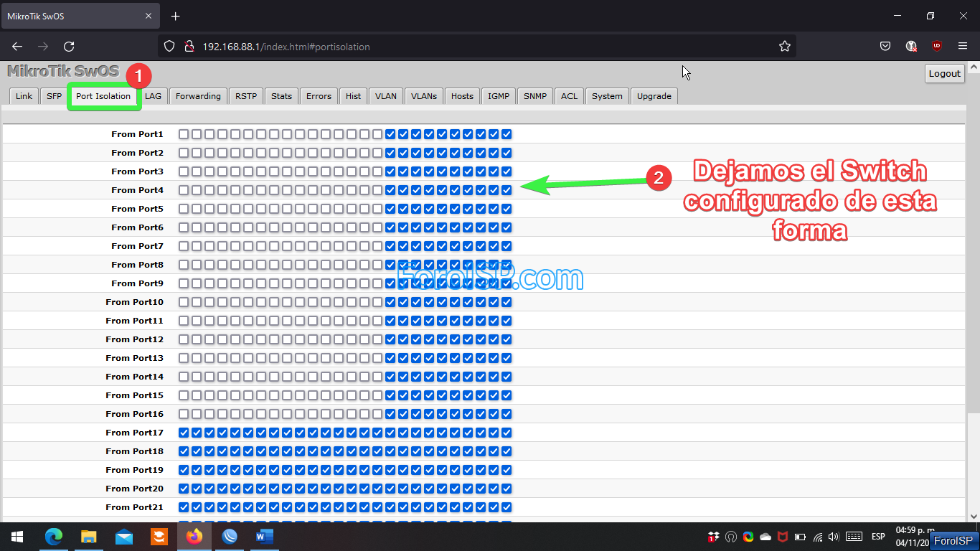Click the browser reload button
The height and width of the screenshot is (551, 980).
[x=69, y=47]
